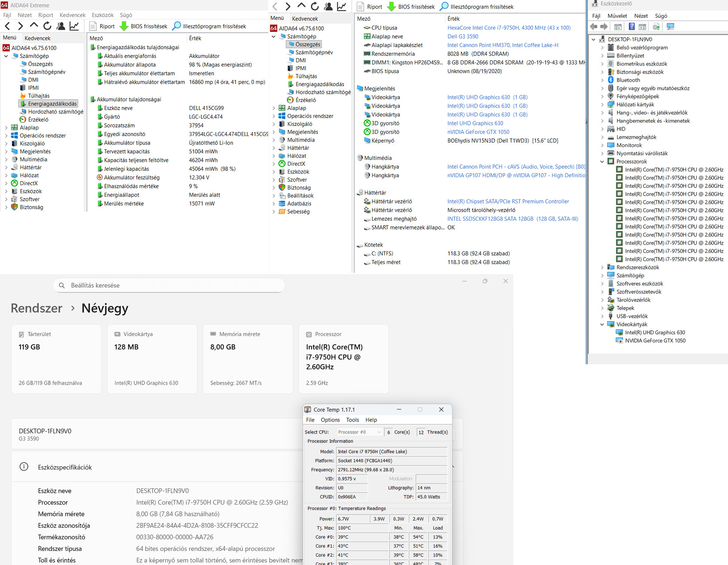
Task: Open nVIDIA GeForce GTX 1050 link in AIDA64
Action: click(x=478, y=132)
